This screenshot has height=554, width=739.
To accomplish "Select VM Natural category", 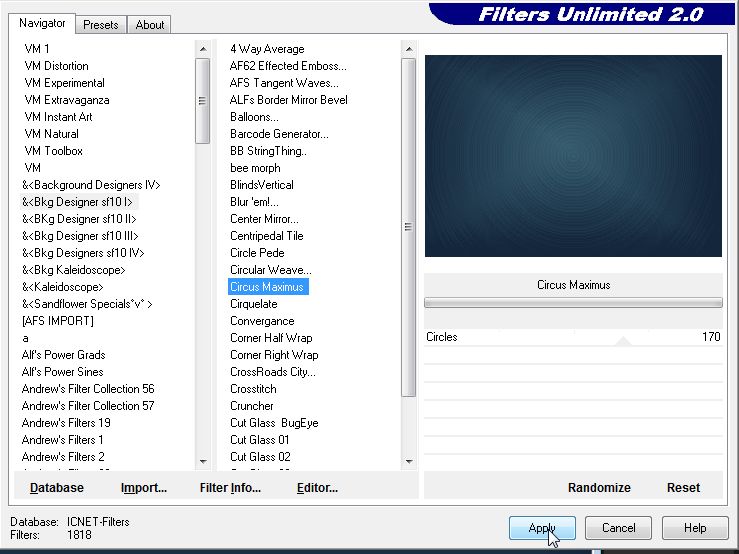I will coord(51,134).
